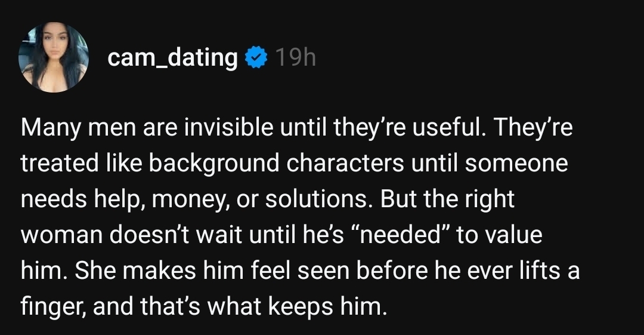Click the word "someone" in the post
This screenshot has height=335, width=644.
coord(516,164)
